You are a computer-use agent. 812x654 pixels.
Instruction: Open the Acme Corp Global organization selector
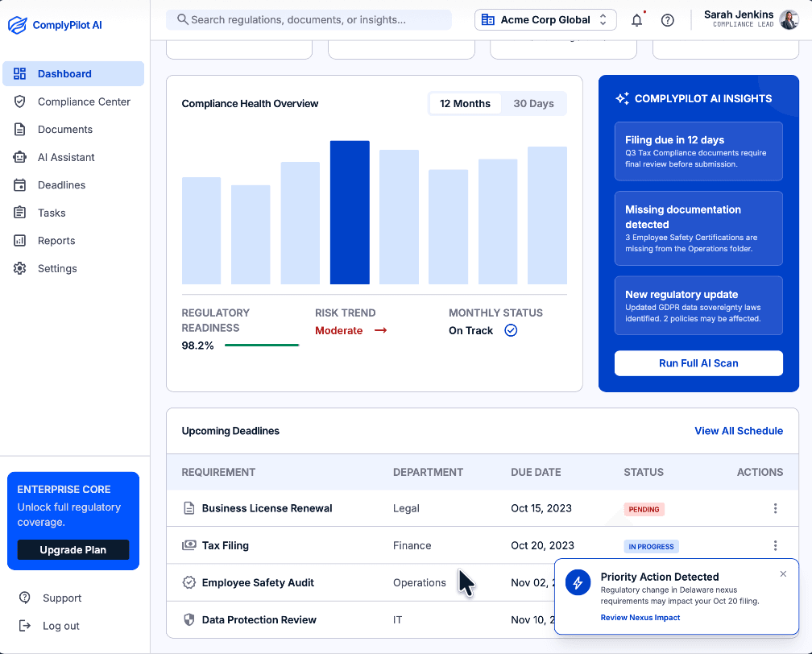coord(545,19)
